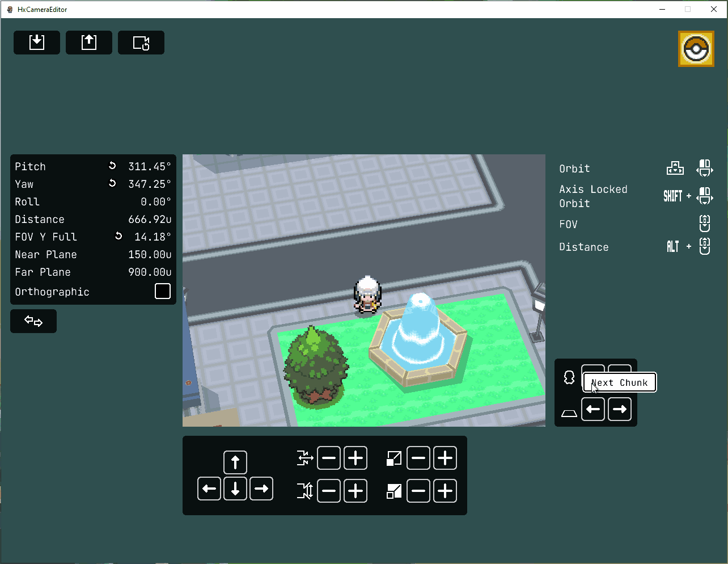Viewport: 728px width, 564px height.
Task: Reset the Yaw value with its circular arrow
Action: [x=112, y=183]
